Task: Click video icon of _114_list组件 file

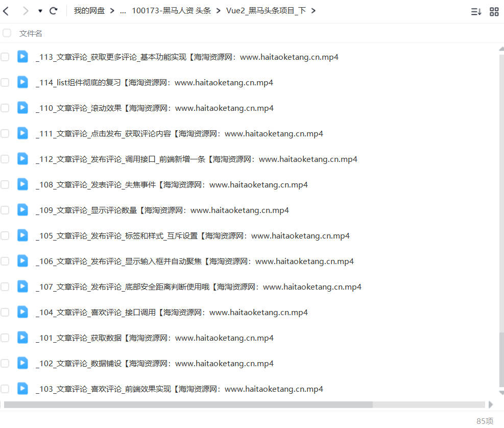Action: (x=22, y=82)
